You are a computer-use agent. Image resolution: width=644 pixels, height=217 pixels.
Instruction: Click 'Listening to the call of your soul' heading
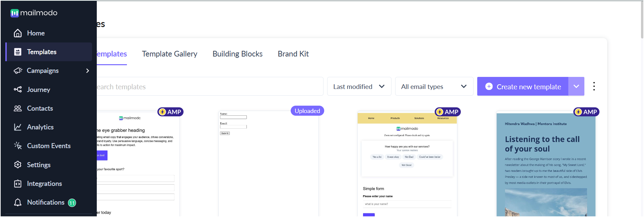(x=542, y=144)
